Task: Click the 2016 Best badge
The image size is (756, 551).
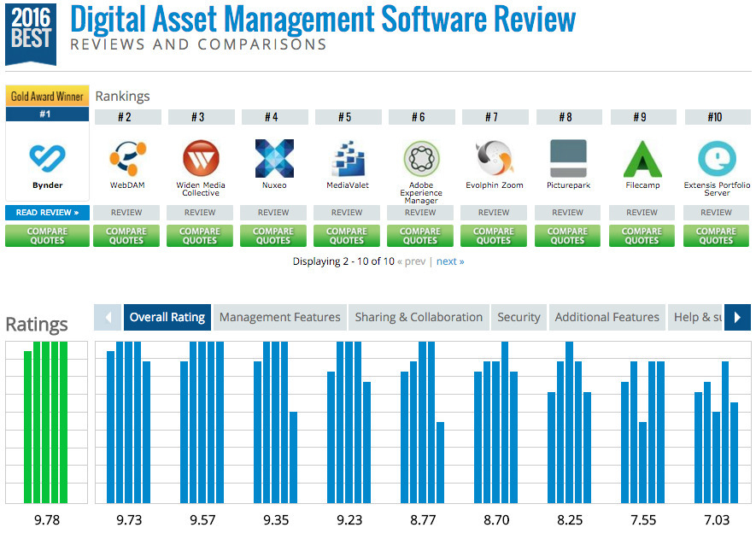Action: coord(31,34)
